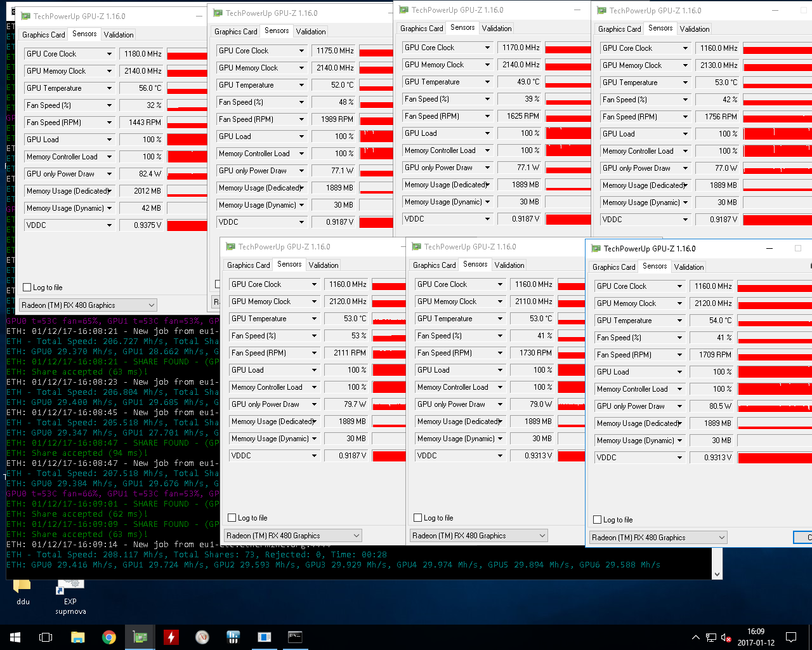Open the Graphics Card tab in the 1180.0 MHz window
The width and height of the screenshot is (812, 650).
coord(44,35)
